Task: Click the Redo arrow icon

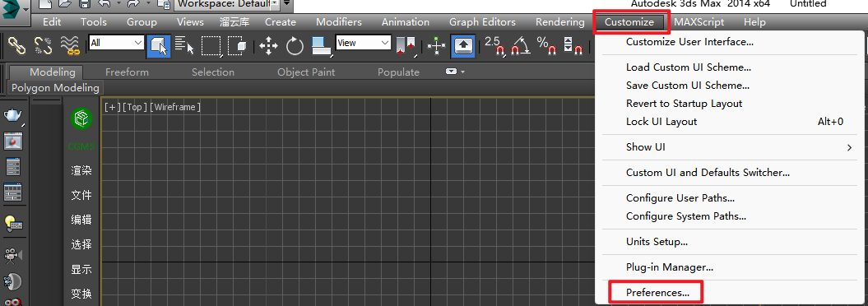Action: click(132, 4)
